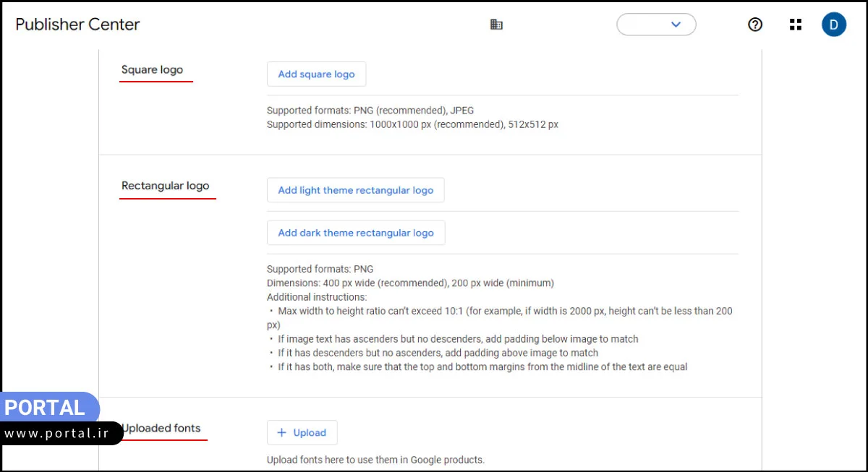This screenshot has height=472, width=868.
Task: Click the PNG (recommended), JPEG formats line
Action: click(370, 111)
